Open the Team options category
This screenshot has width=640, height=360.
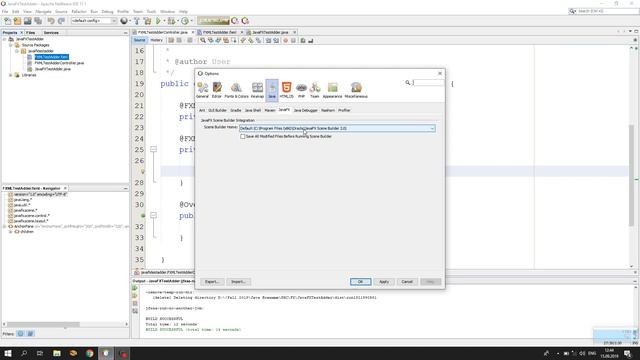coord(315,90)
